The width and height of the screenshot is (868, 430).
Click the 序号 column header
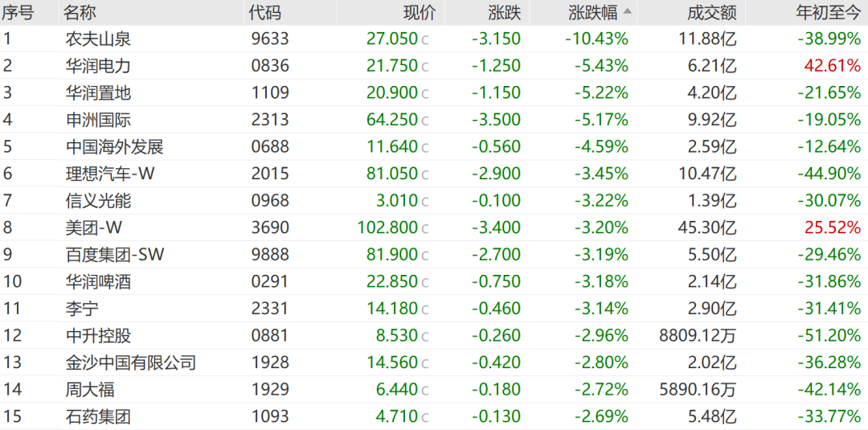pos(18,12)
